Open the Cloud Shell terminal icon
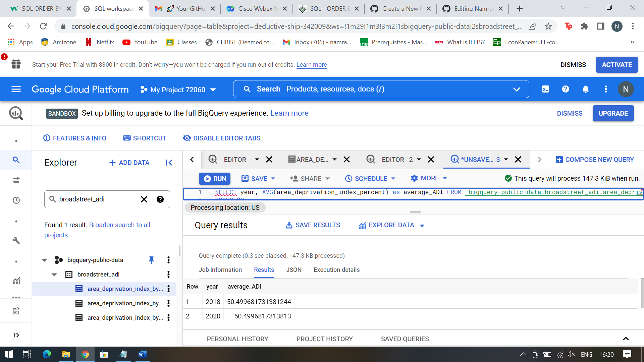This screenshot has width=644, height=362. pyautogui.click(x=545, y=89)
